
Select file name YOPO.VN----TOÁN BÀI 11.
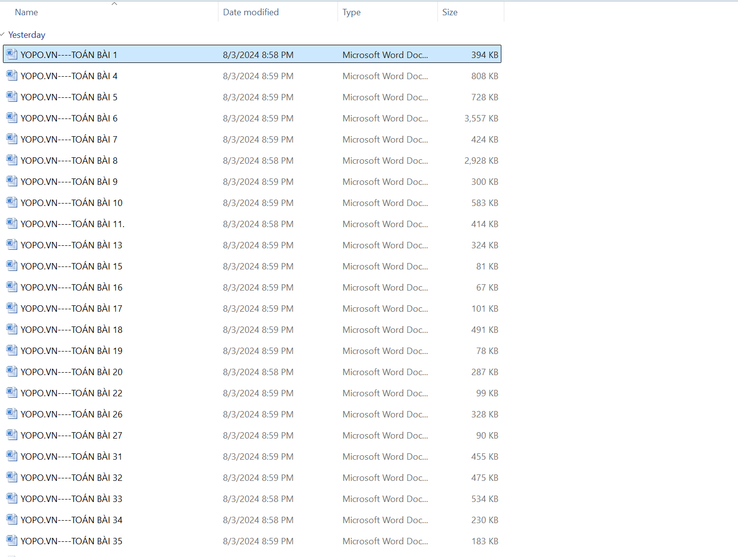(x=72, y=224)
